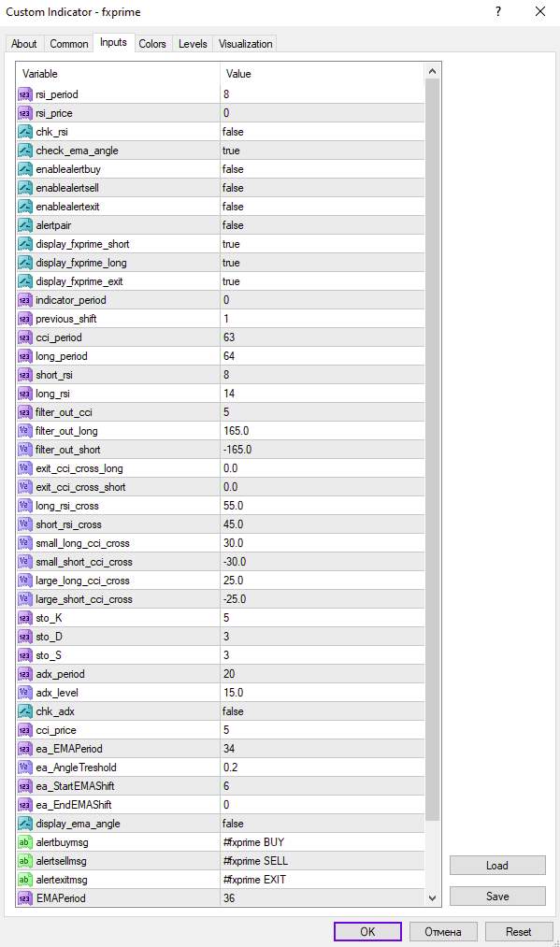Select the chk_adx false value cell
This screenshot has width=560, height=947.
(323, 710)
